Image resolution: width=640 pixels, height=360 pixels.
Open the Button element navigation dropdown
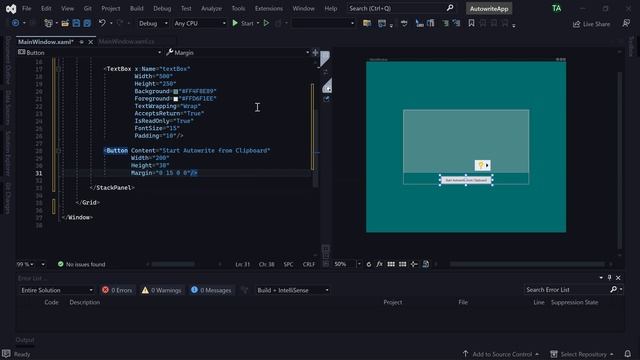tap(89, 53)
